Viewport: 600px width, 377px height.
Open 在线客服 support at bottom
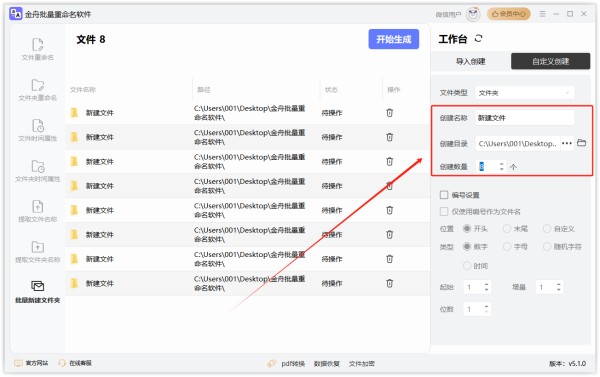(75, 363)
